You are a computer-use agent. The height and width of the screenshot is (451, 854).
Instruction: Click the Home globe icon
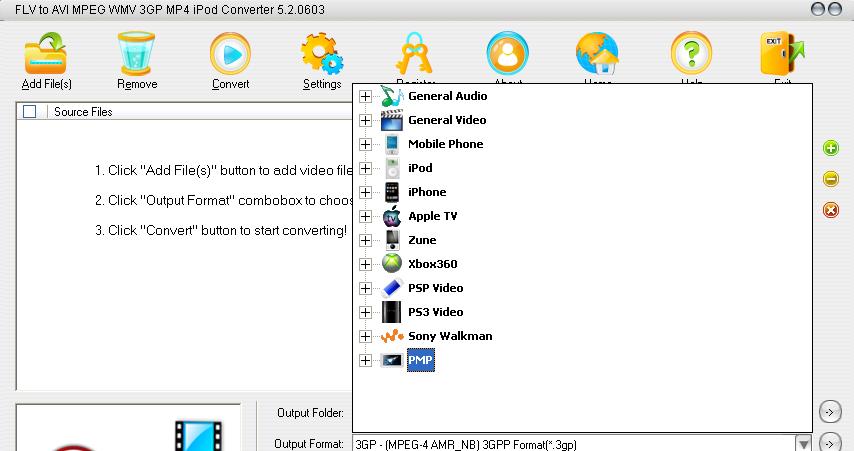point(597,53)
